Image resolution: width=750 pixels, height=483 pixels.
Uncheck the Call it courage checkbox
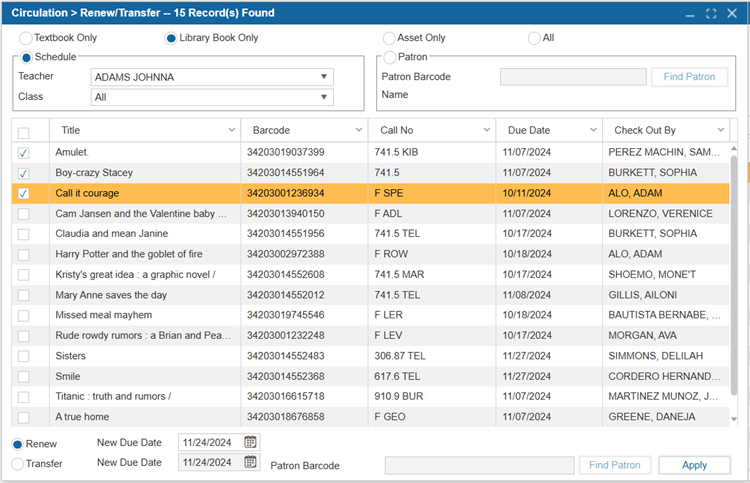(23, 194)
